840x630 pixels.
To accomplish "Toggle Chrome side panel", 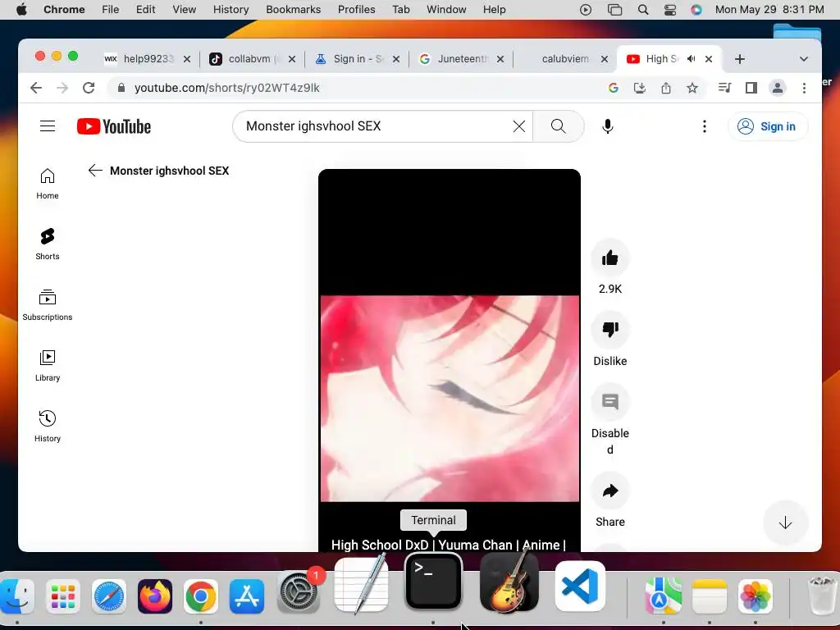I will coord(751,88).
